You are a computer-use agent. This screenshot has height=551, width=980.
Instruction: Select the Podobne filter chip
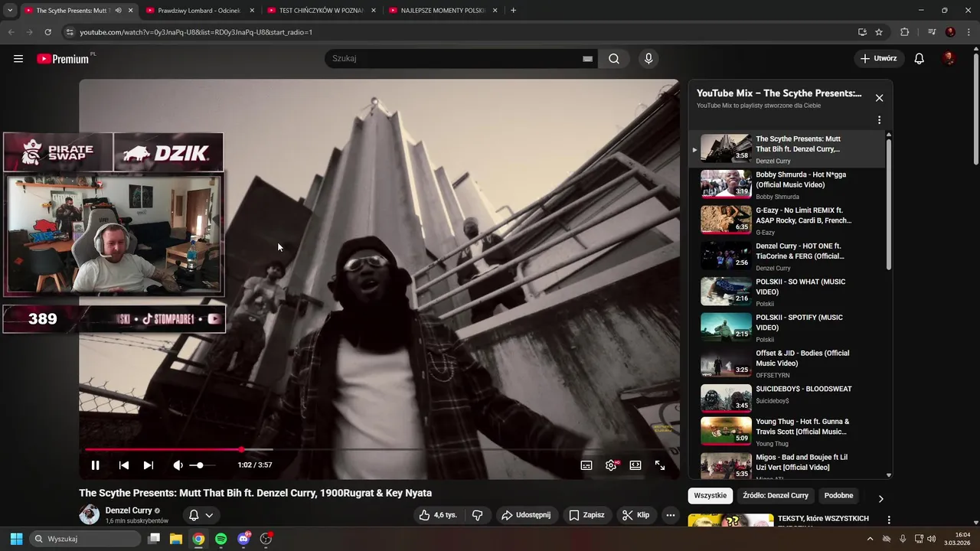(x=838, y=496)
